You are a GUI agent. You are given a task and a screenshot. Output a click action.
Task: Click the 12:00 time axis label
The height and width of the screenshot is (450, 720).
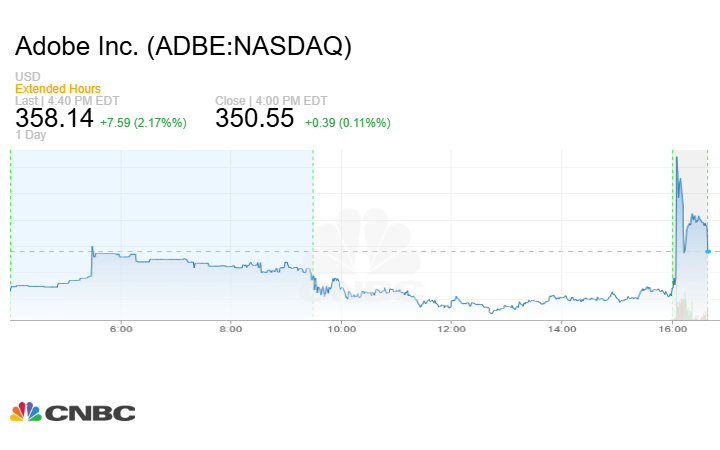(452, 328)
